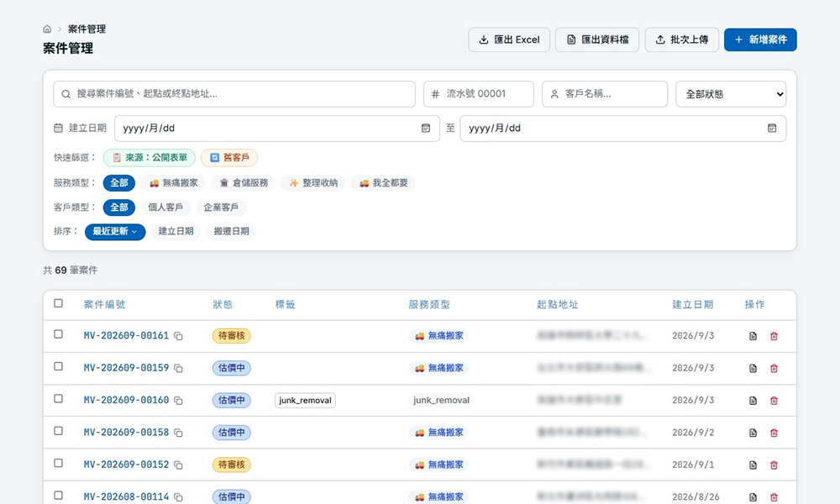
Task: Expand the 最近更新 sort dropdown
Action: 115,231
